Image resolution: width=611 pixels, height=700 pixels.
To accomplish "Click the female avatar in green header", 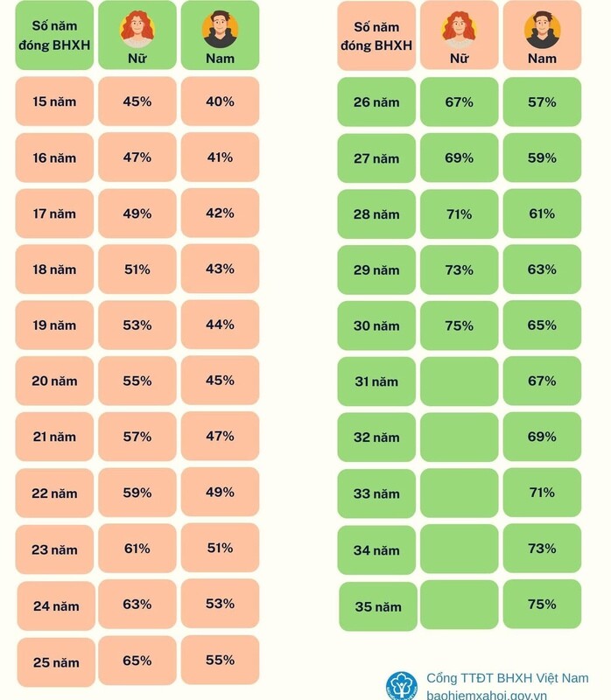I will [x=137, y=30].
